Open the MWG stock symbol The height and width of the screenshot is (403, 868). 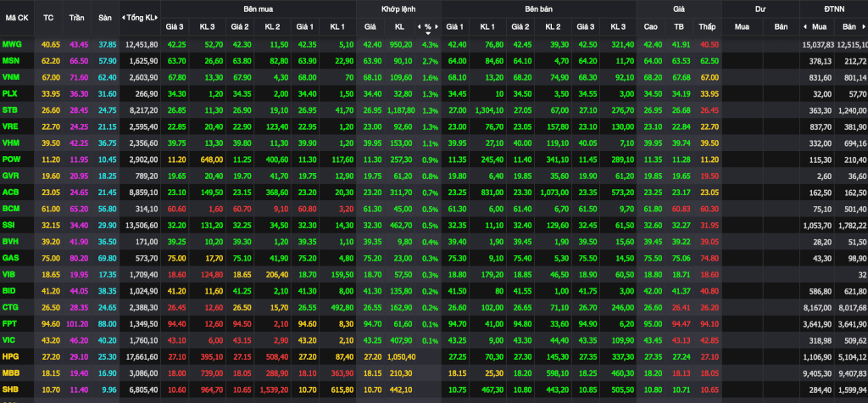tap(11, 44)
